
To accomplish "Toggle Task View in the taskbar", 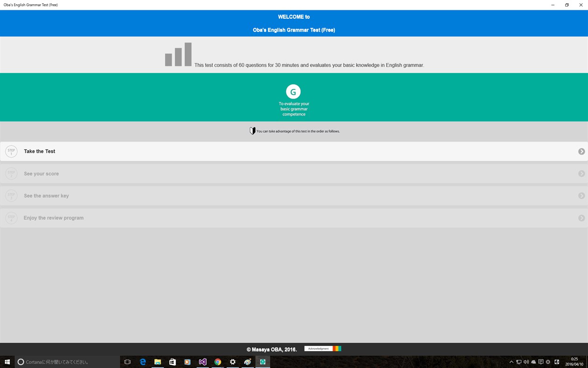I will click(x=127, y=361).
